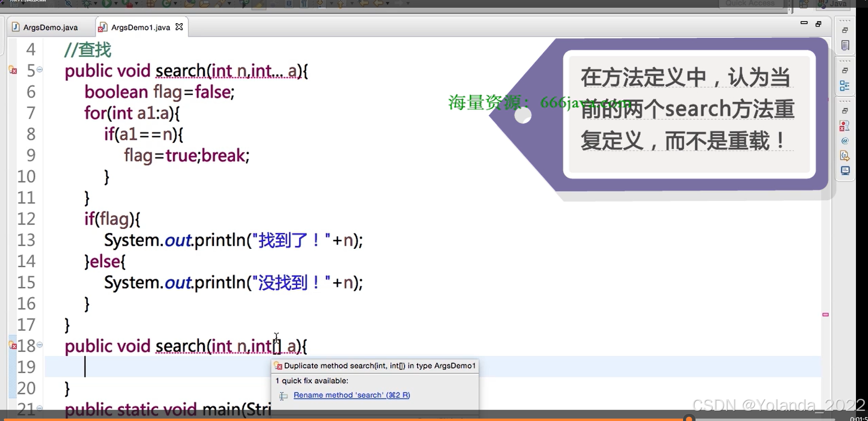The height and width of the screenshot is (421, 868).
Task: Open the Console fast view
Action: tap(845, 171)
